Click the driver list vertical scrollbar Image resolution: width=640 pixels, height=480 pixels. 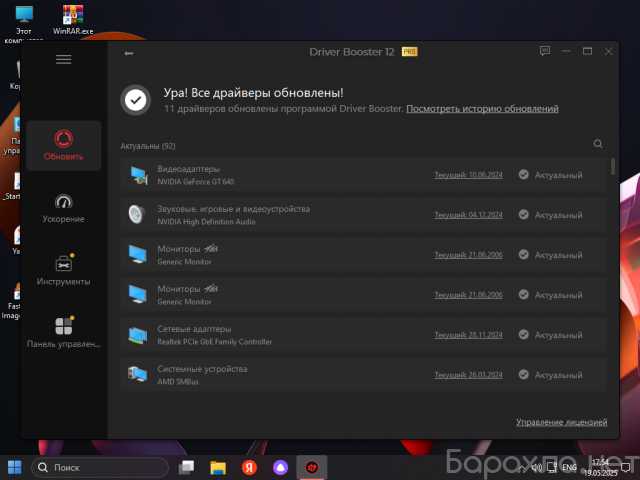tap(613, 167)
